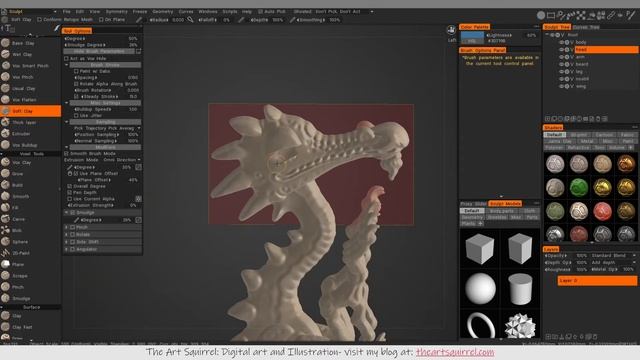This screenshot has width=640, height=360.
Task: Select the Vox Clay tool
Action: coord(31,162)
